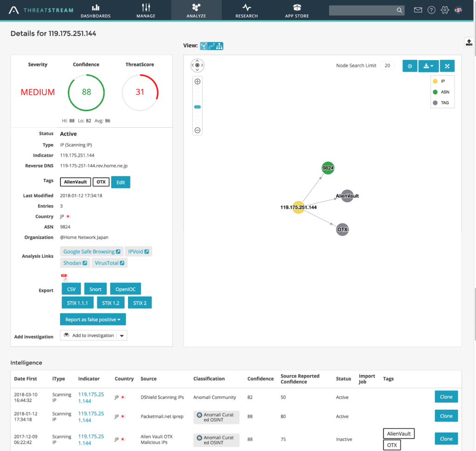Open the Shodan analysis link
Image resolution: width=476 pixels, height=451 pixels.
pos(75,263)
